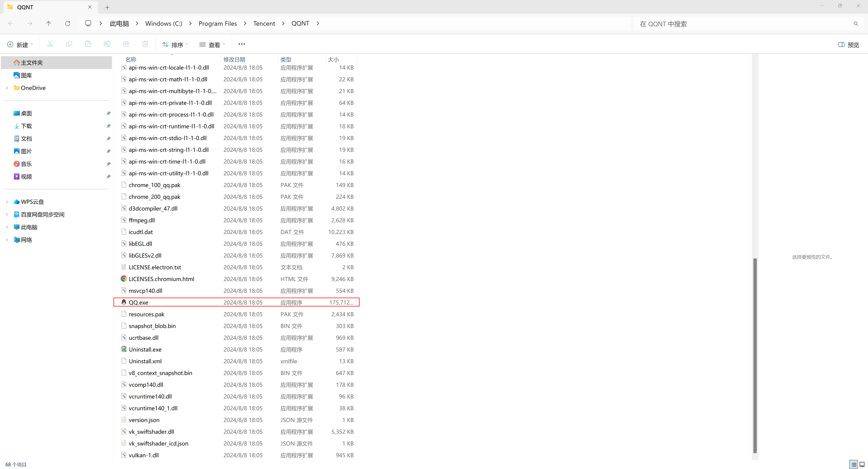The image size is (868, 469).
Task: Sort files by 修改日期 column header
Action: tap(234, 60)
